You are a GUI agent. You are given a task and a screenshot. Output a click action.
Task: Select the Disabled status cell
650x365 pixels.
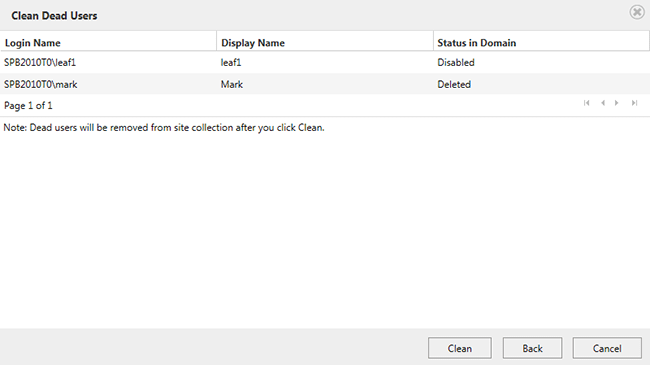click(456, 62)
